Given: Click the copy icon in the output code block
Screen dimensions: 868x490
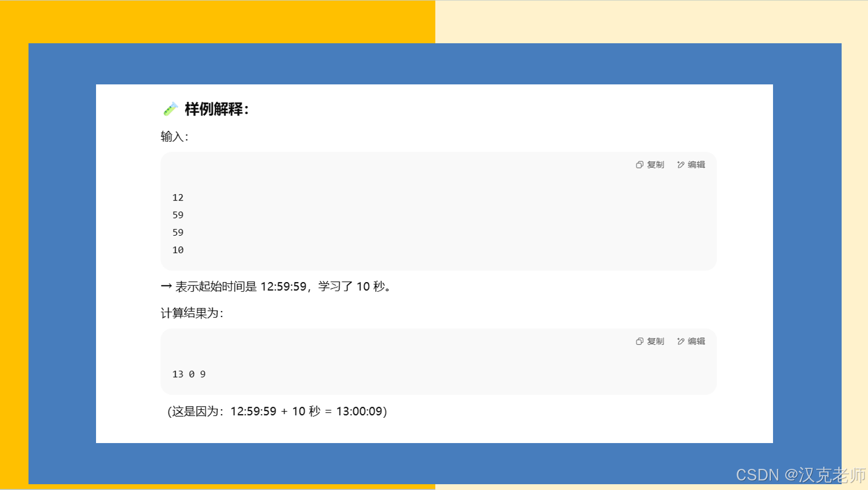Looking at the screenshot, I should (640, 341).
